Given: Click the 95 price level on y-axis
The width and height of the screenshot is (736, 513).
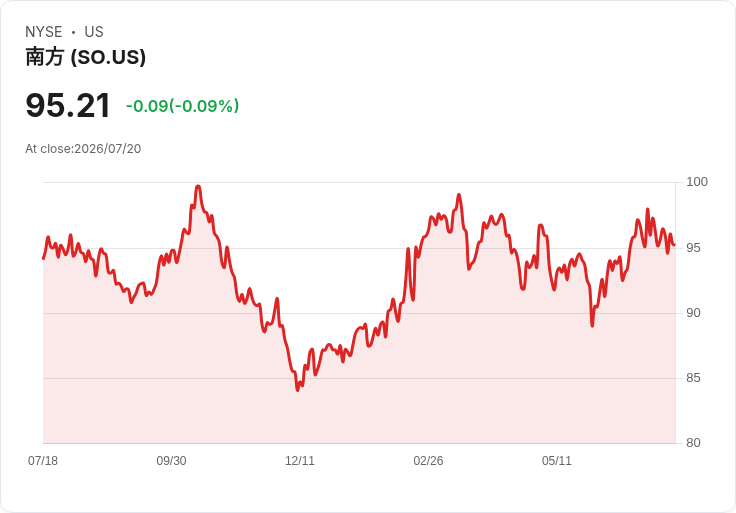Looking at the screenshot, I should coord(693,248).
